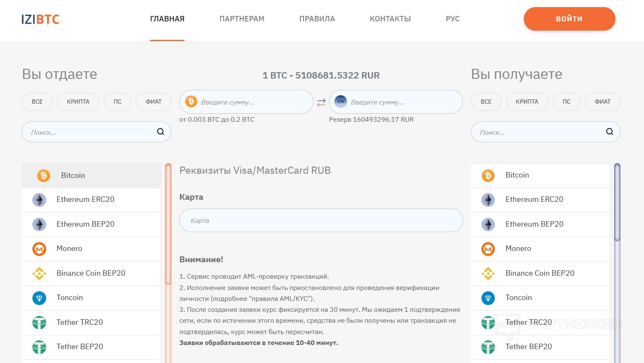Click the left search magnifier icon
This screenshot has height=363, width=644.
[x=160, y=132]
